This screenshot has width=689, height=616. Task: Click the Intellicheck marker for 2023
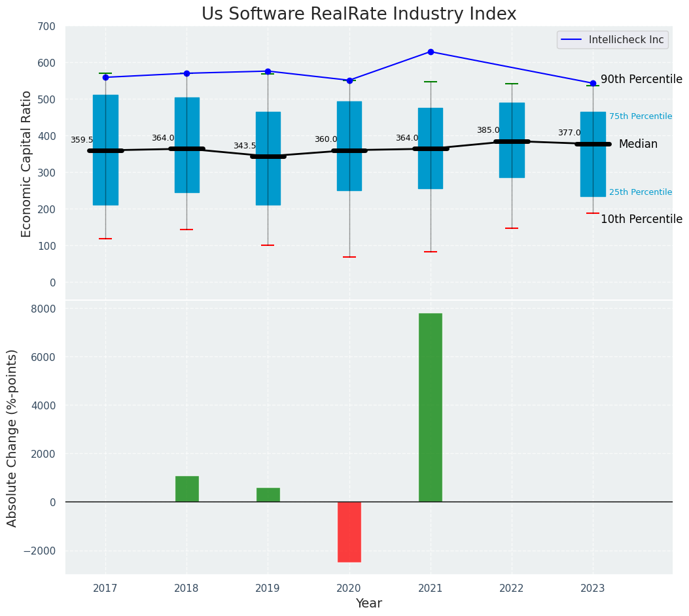tap(593, 83)
